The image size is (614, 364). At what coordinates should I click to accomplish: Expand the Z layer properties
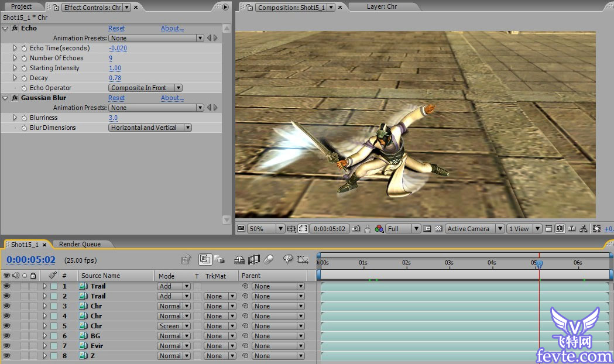44,356
